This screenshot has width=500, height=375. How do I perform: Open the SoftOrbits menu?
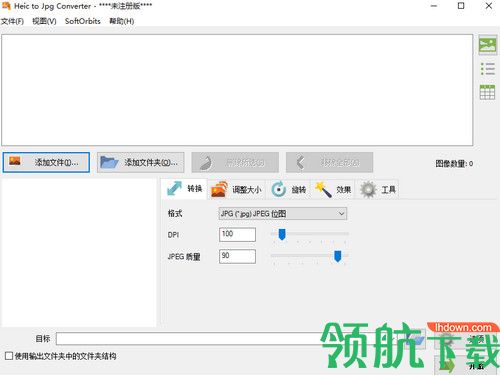[83, 21]
